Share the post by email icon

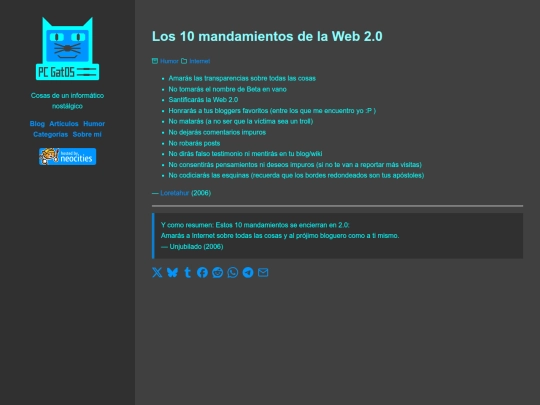(x=263, y=272)
